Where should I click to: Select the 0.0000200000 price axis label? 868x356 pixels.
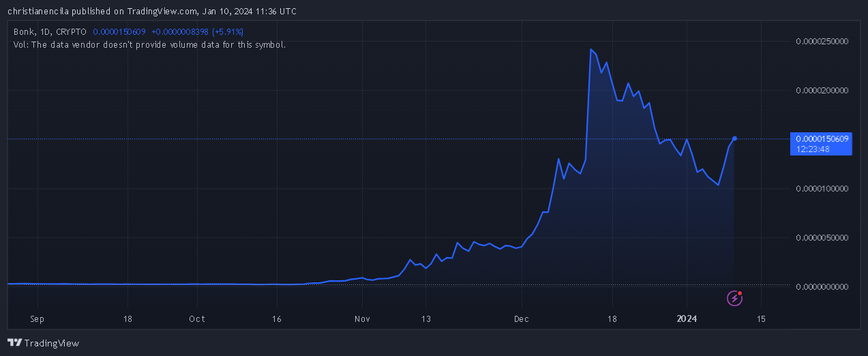tap(822, 90)
